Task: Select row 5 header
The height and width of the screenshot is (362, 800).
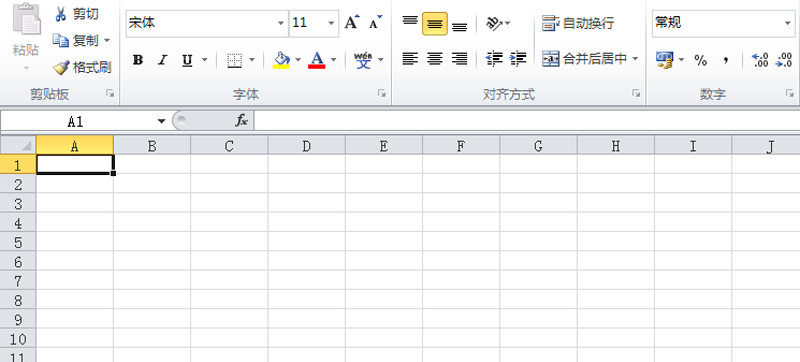Action: click(x=18, y=242)
